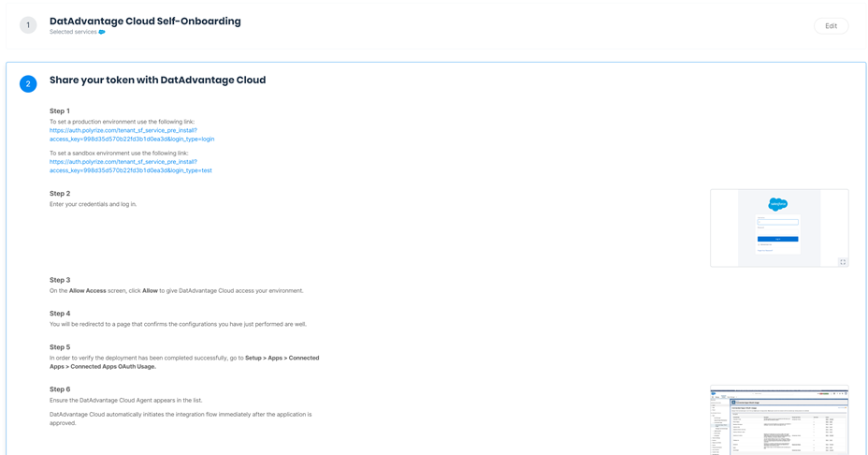Screen dimensions: 868x455
Task: Click the Selected services label
Action: point(73,32)
